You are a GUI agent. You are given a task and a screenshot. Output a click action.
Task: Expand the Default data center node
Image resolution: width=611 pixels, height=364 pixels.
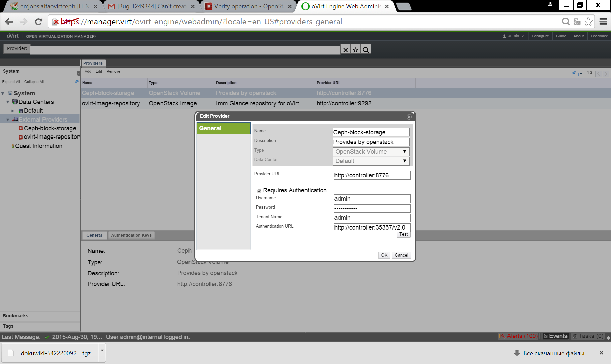tap(13, 111)
